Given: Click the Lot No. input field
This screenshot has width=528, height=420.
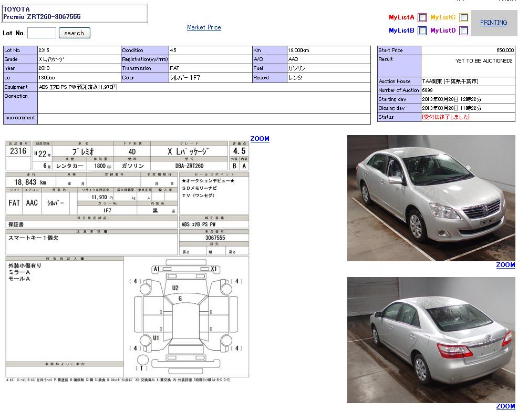Looking at the screenshot, I should [x=42, y=33].
